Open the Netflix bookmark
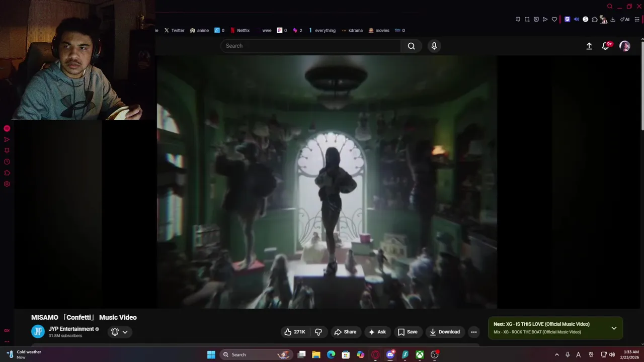This screenshot has height=362, width=644. pyautogui.click(x=240, y=30)
